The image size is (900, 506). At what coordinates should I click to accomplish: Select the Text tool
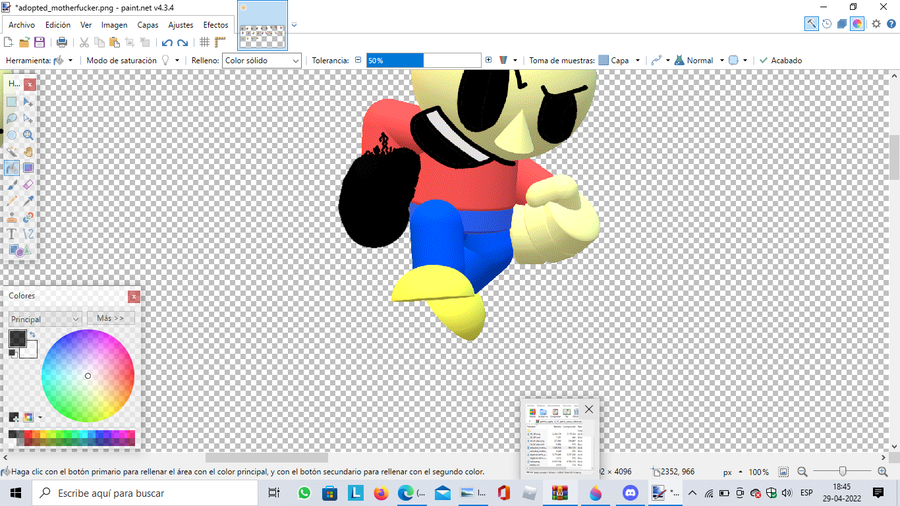(11, 234)
